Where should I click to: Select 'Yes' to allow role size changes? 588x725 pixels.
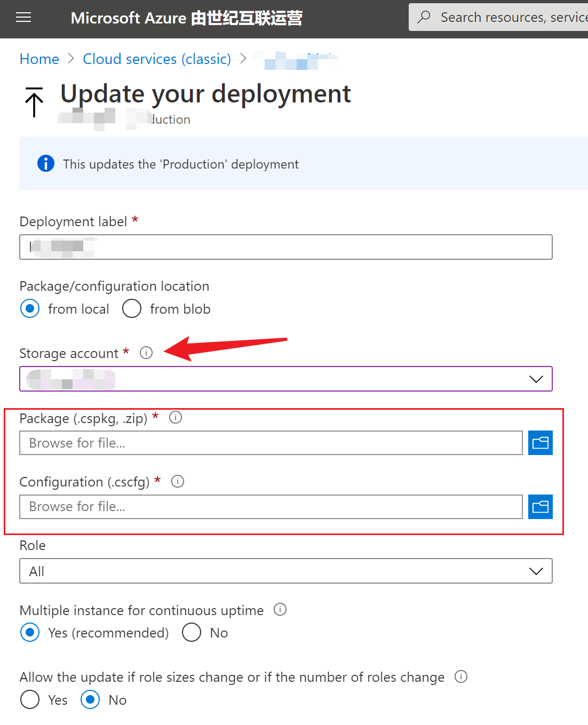click(x=30, y=699)
